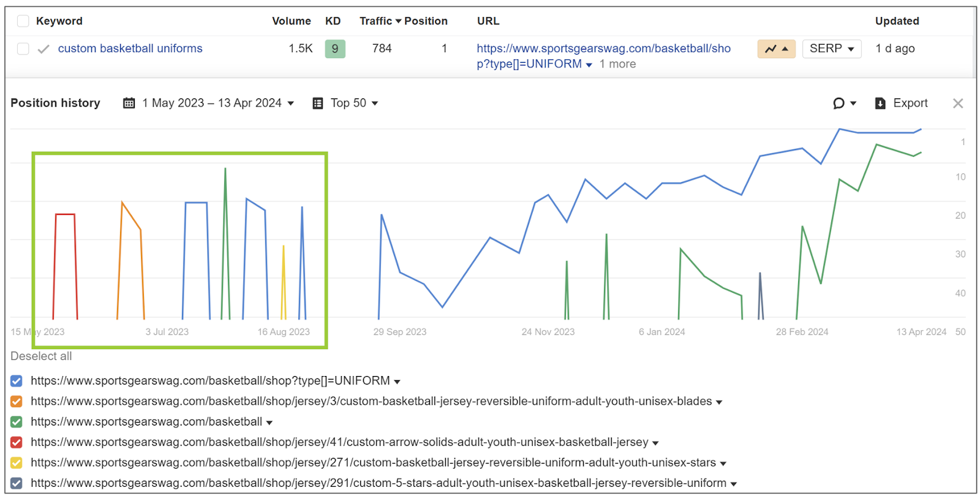The height and width of the screenshot is (496, 980).
Task: Click the Export download icon
Action: coord(880,103)
